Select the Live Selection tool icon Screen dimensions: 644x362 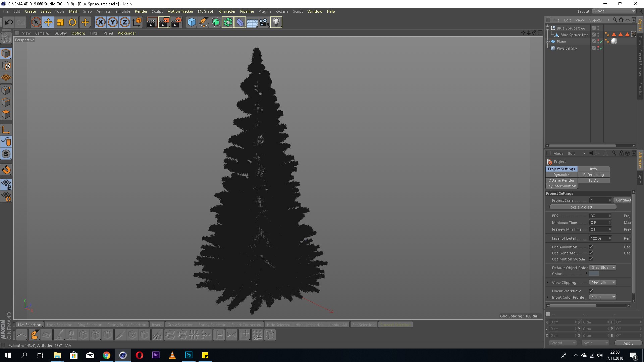(36, 22)
